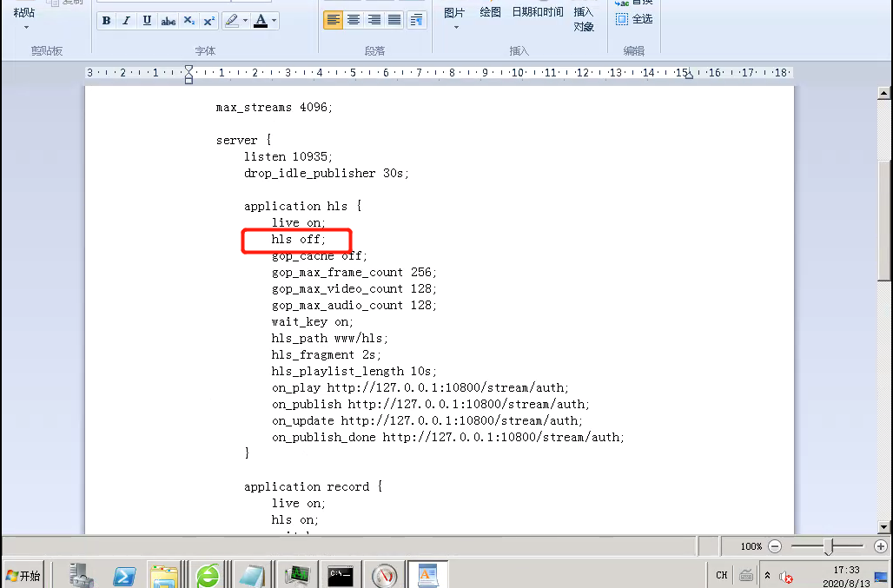This screenshot has width=893, height=588.
Task: Toggle bold formatting
Action: (106, 21)
